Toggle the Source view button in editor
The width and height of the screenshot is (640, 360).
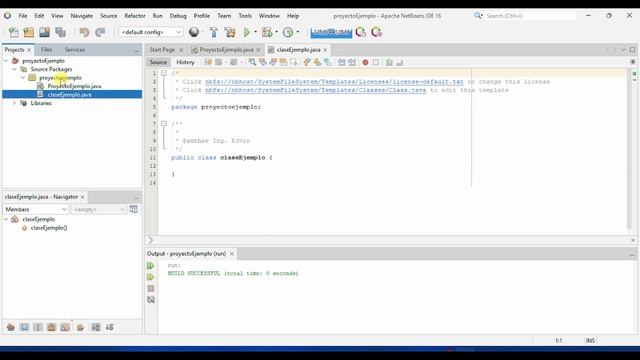click(x=158, y=62)
